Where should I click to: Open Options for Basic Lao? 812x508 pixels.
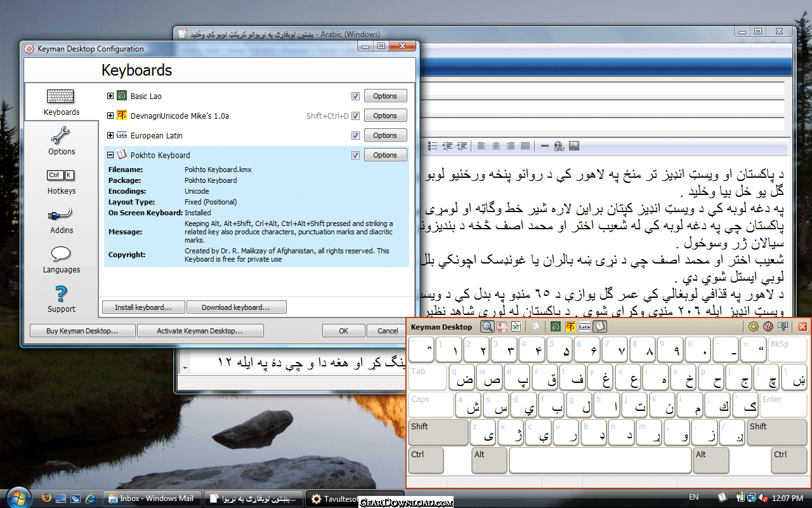pos(385,96)
